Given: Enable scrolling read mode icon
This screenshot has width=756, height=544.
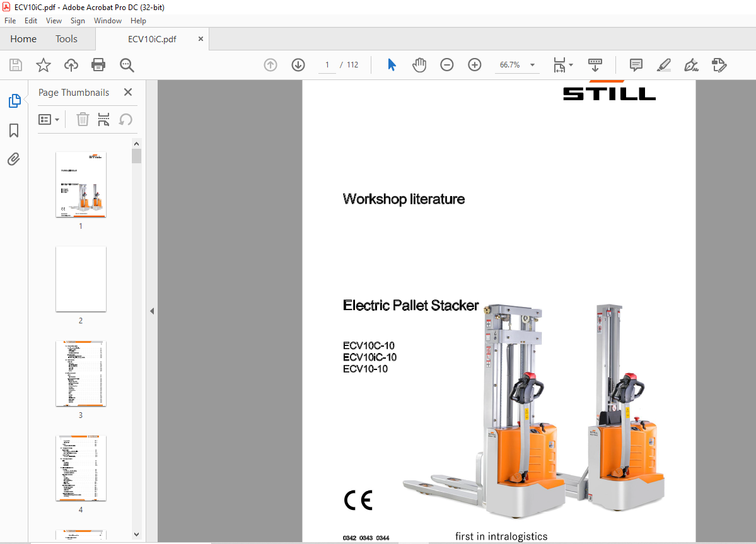Looking at the screenshot, I should point(595,64).
